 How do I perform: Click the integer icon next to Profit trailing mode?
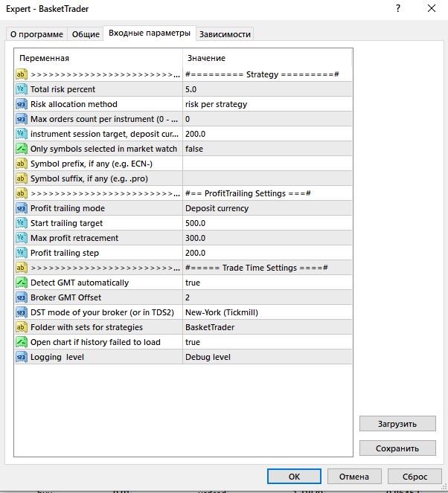22,208
